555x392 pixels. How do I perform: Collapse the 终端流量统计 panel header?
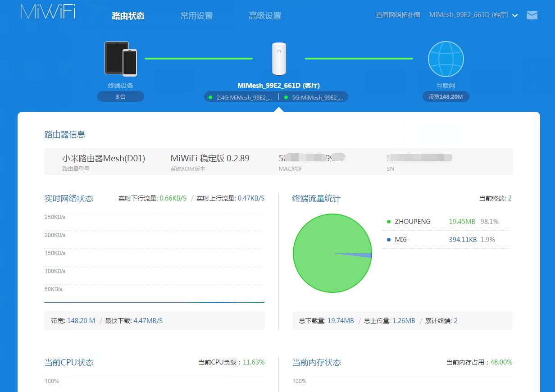point(315,198)
